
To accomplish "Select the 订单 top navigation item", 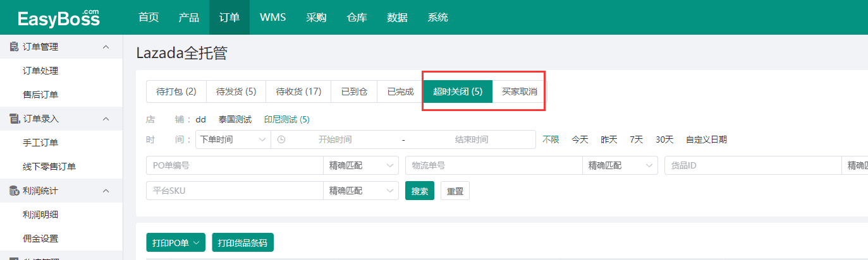I will [229, 17].
